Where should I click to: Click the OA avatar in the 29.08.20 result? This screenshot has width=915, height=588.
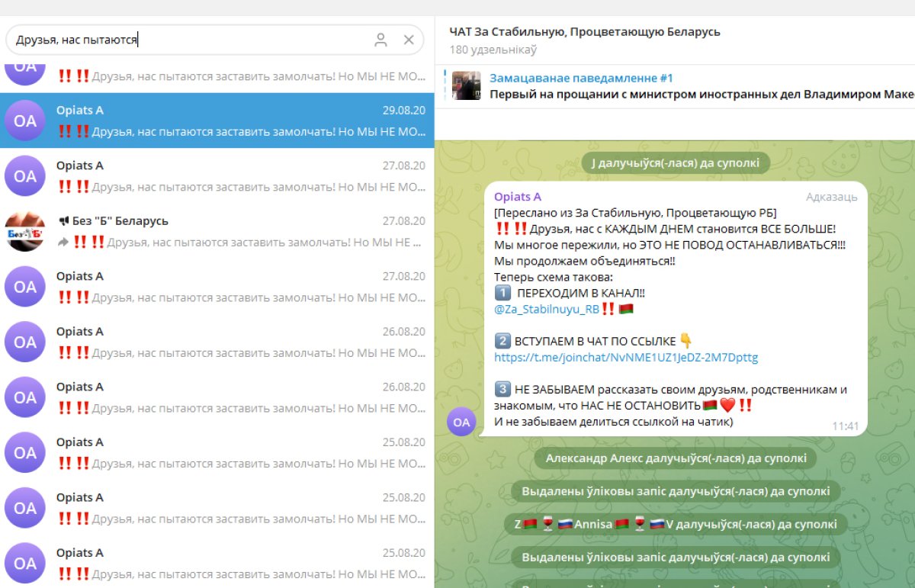click(25, 120)
